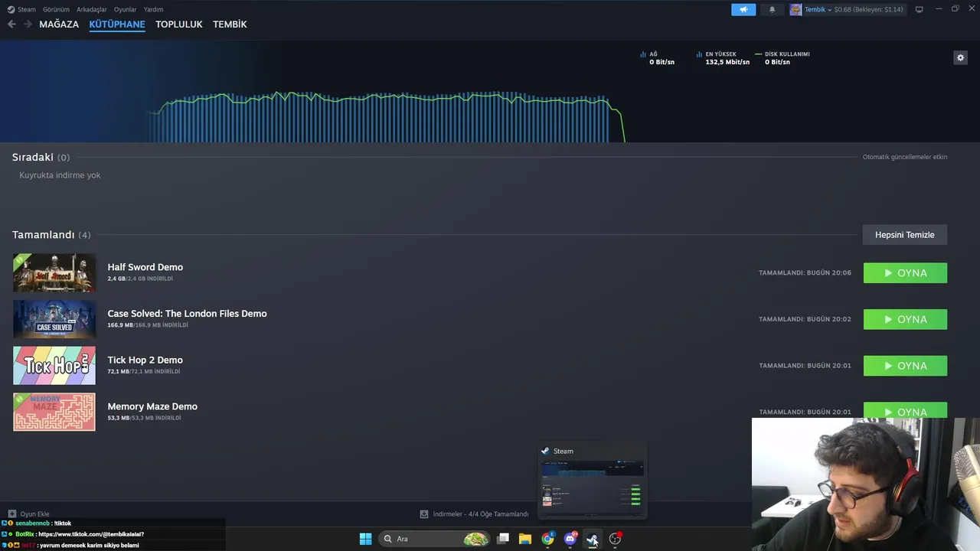Switch to the KÜTÜPHANE tab

click(x=117, y=24)
